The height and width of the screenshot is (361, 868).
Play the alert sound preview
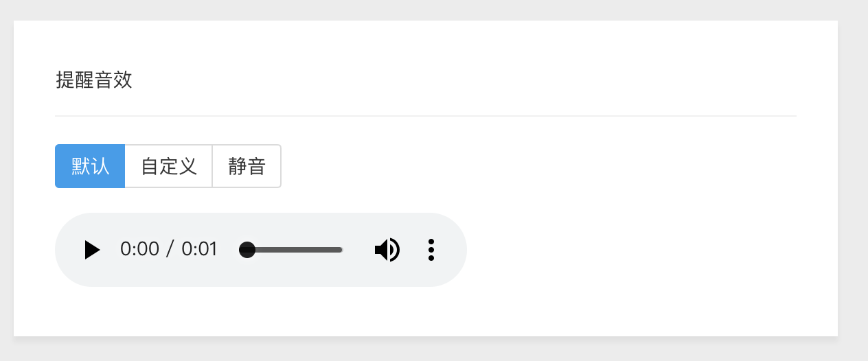[93, 250]
